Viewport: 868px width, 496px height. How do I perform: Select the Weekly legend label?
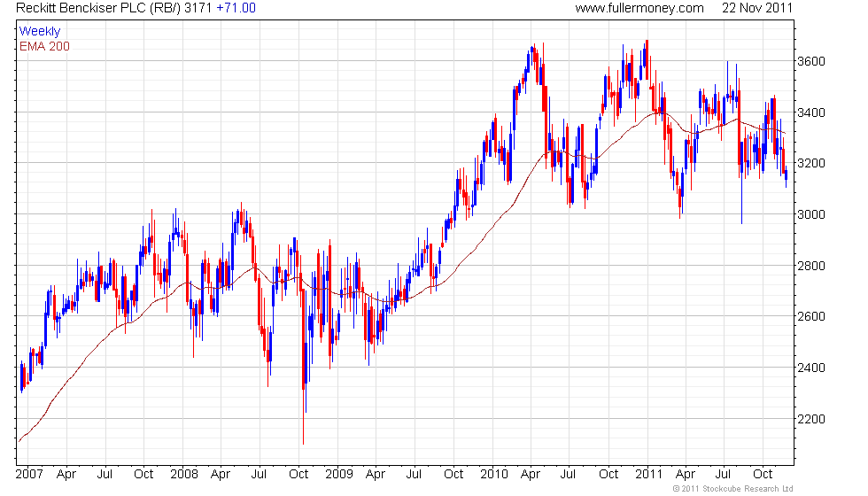coord(40,32)
